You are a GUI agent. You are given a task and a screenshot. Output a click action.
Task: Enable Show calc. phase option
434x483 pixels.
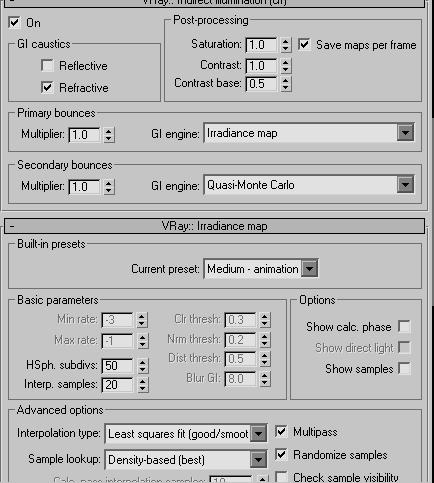[x=404, y=327]
